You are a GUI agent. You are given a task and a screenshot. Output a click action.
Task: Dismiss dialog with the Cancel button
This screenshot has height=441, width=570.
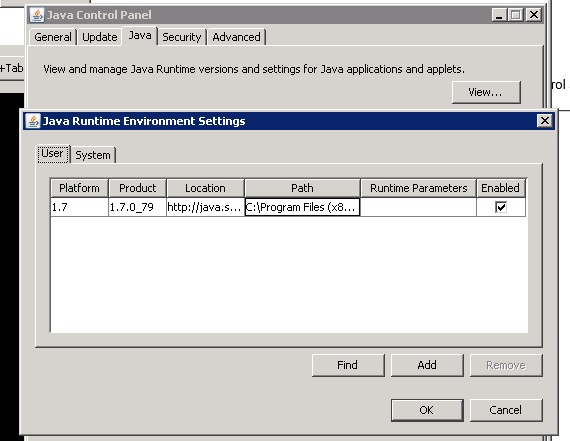(x=506, y=410)
